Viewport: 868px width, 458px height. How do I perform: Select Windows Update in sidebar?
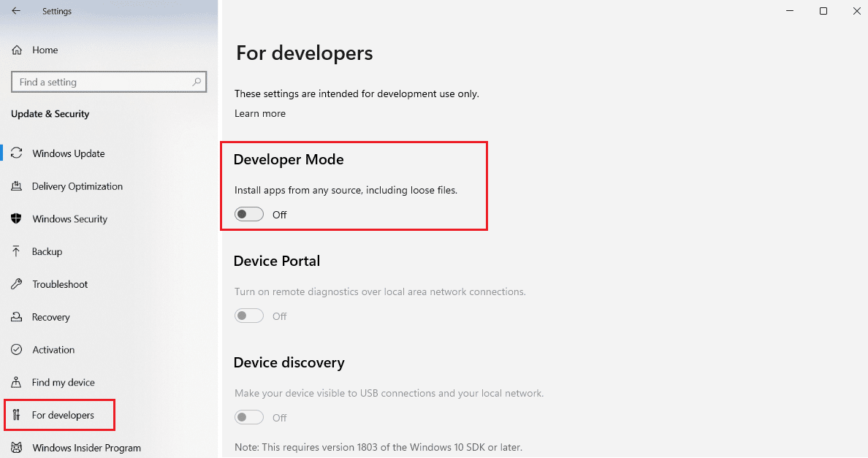[x=69, y=153]
